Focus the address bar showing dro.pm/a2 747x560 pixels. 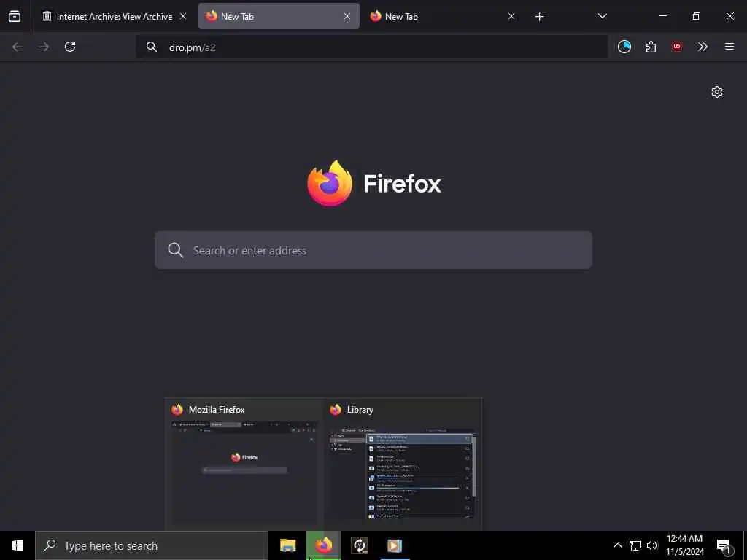371,47
